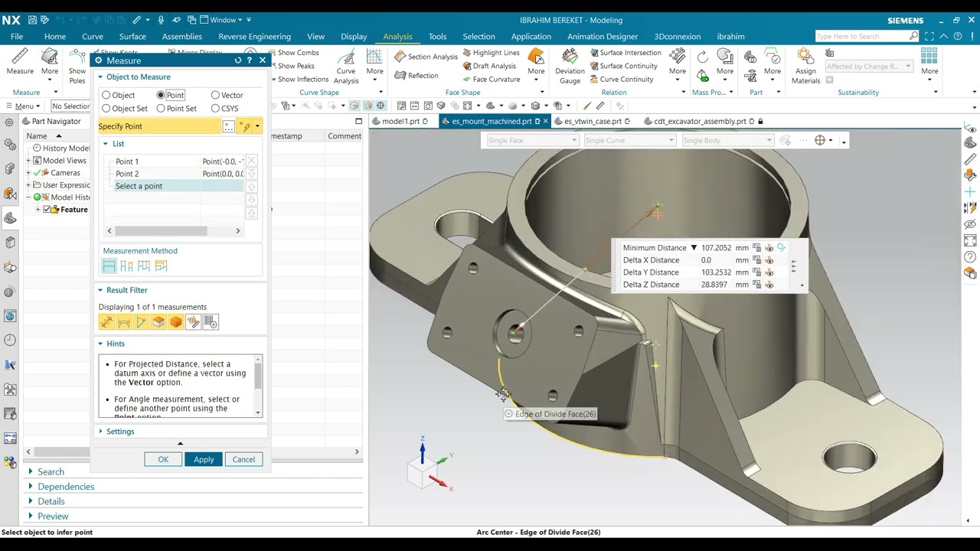The height and width of the screenshot is (551, 980).
Task: Go to the Assemblies ribbon tab
Action: tap(182, 36)
